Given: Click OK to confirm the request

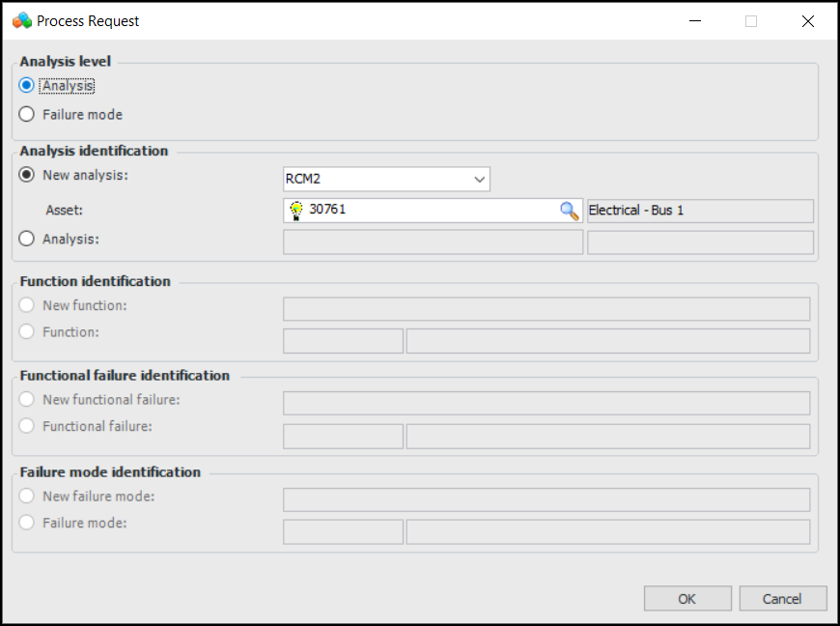Looking at the screenshot, I should (686, 599).
